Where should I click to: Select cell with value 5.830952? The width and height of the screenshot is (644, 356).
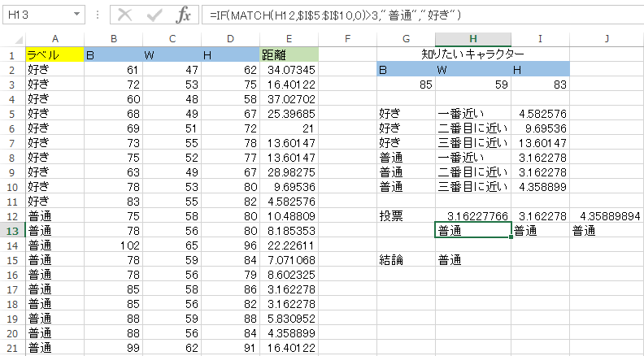[x=289, y=319]
